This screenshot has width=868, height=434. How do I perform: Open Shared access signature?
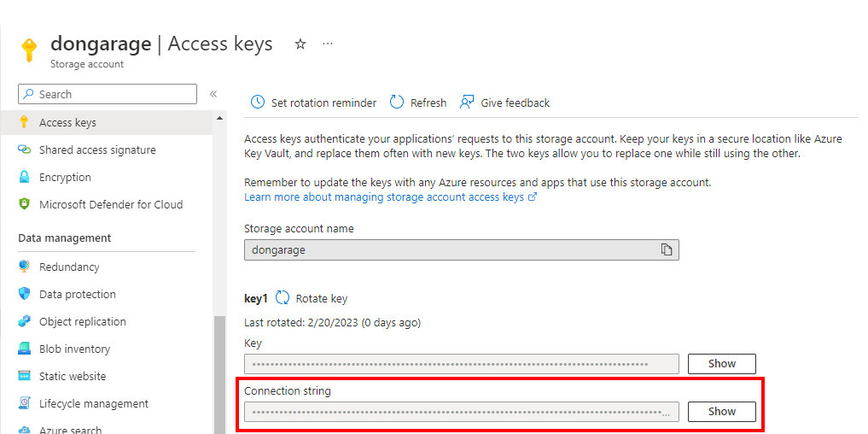pos(97,150)
